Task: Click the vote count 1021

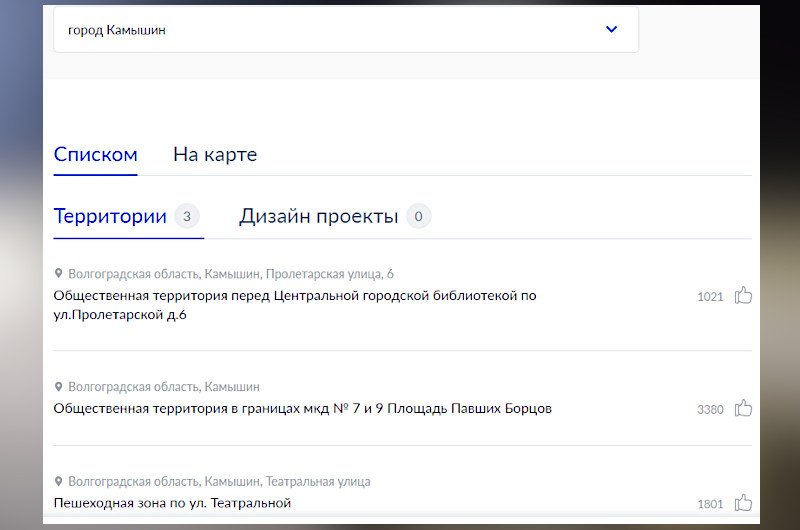Action: coord(710,297)
